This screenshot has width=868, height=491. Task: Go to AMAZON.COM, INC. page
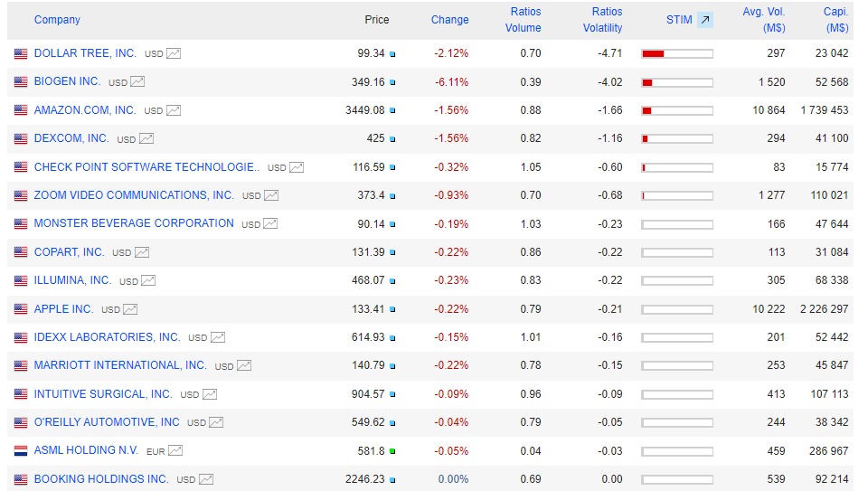(85, 110)
